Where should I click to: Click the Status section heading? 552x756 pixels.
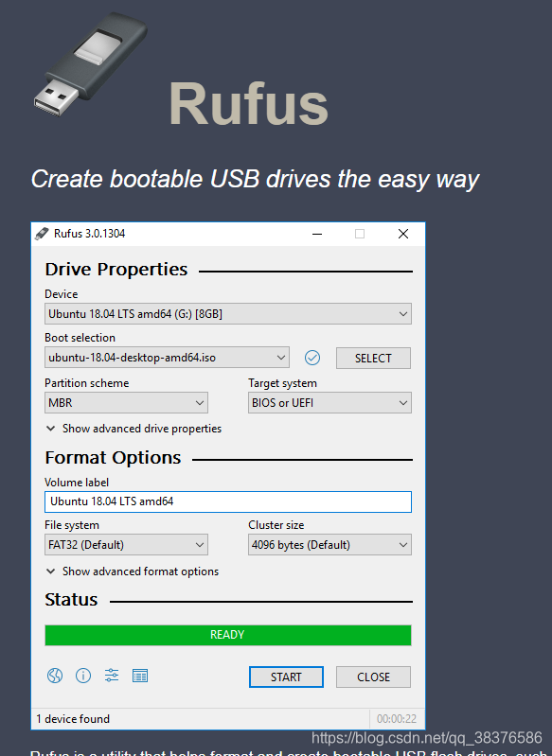tap(71, 599)
